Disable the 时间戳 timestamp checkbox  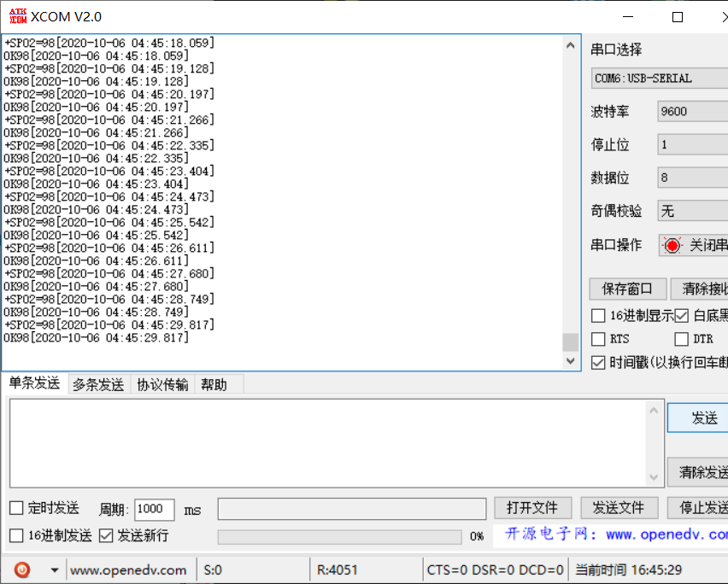tap(596, 362)
